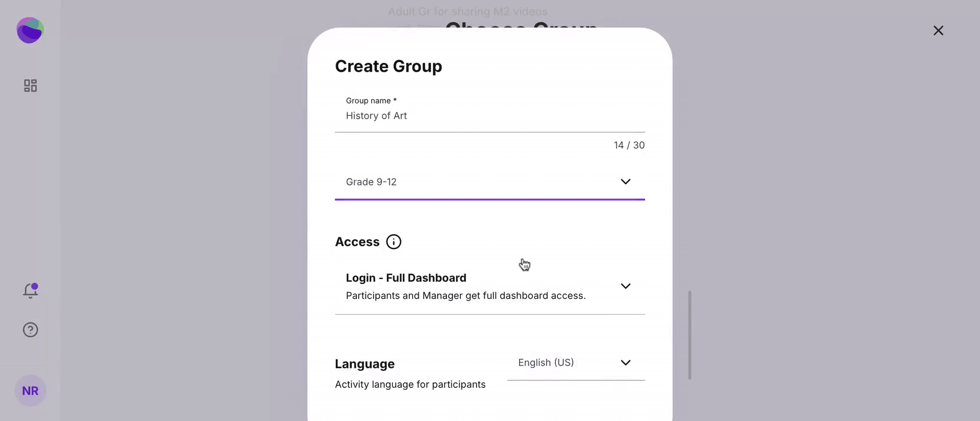Click the app logo in the sidebar
This screenshot has width=980, height=421.
(x=30, y=30)
